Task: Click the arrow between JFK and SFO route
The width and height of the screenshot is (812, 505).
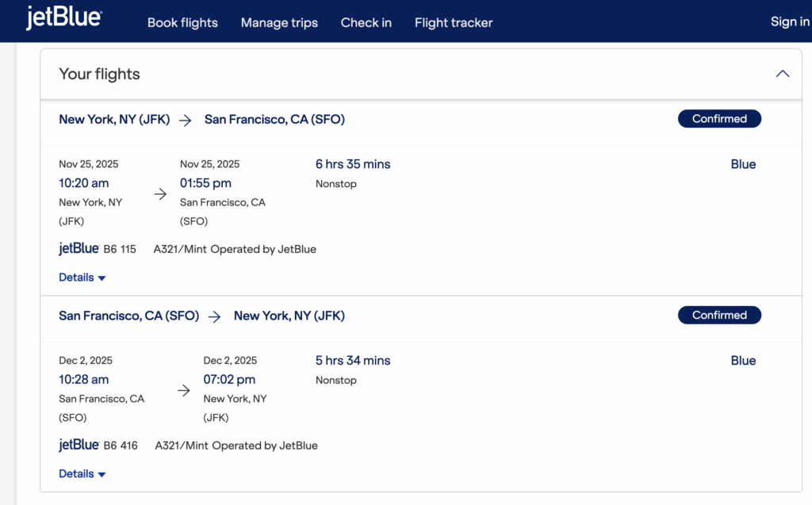Action: coord(185,120)
